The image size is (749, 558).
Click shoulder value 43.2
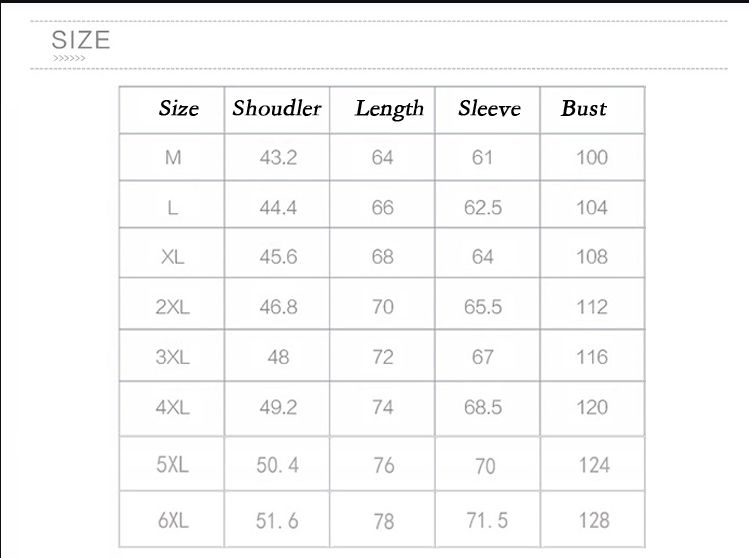(x=278, y=157)
